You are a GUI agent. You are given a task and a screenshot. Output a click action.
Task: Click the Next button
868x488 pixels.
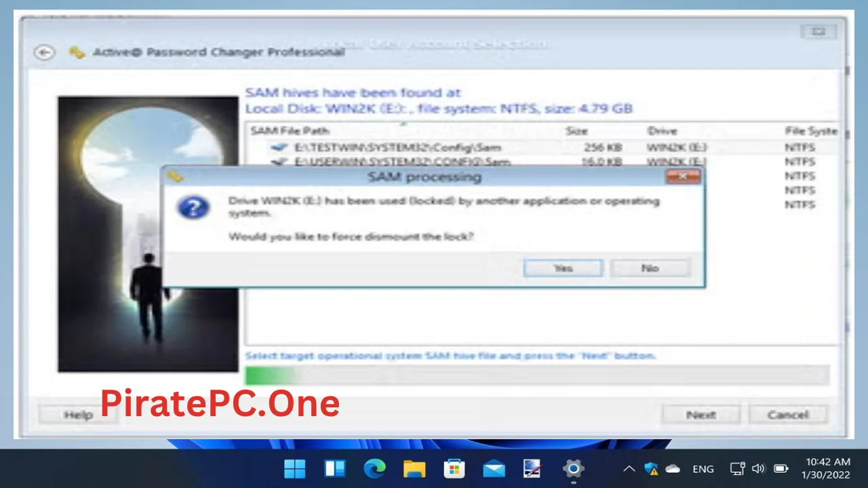pyautogui.click(x=701, y=415)
